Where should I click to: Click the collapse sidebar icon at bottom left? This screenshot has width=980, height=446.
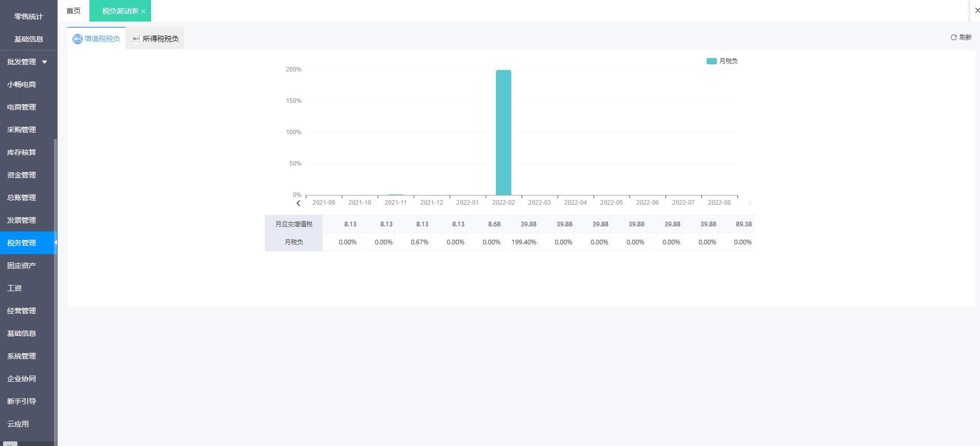coord(9,443)
